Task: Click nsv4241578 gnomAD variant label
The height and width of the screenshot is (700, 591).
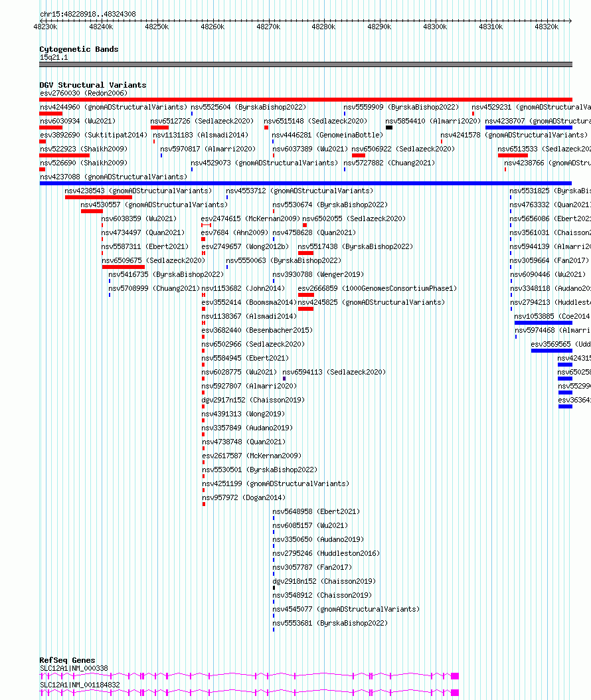Action: [514, 135]
